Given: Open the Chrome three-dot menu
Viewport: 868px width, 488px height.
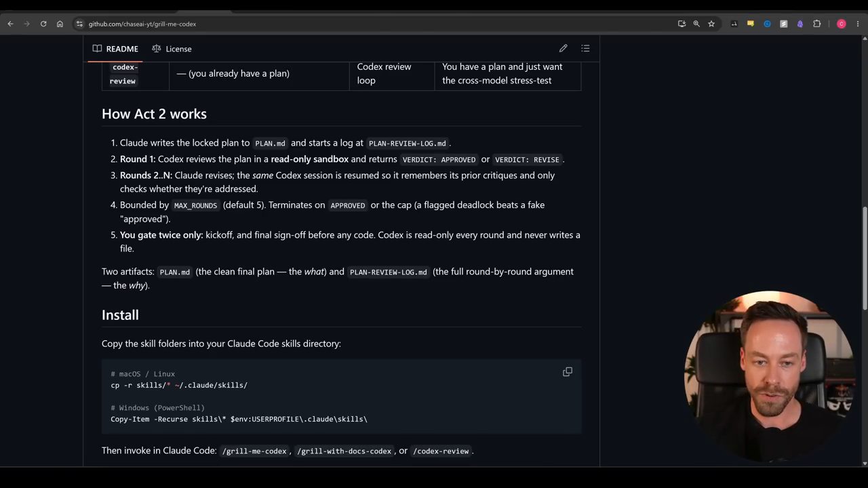Looking at the screenshot, I should [x=858, y=24].
